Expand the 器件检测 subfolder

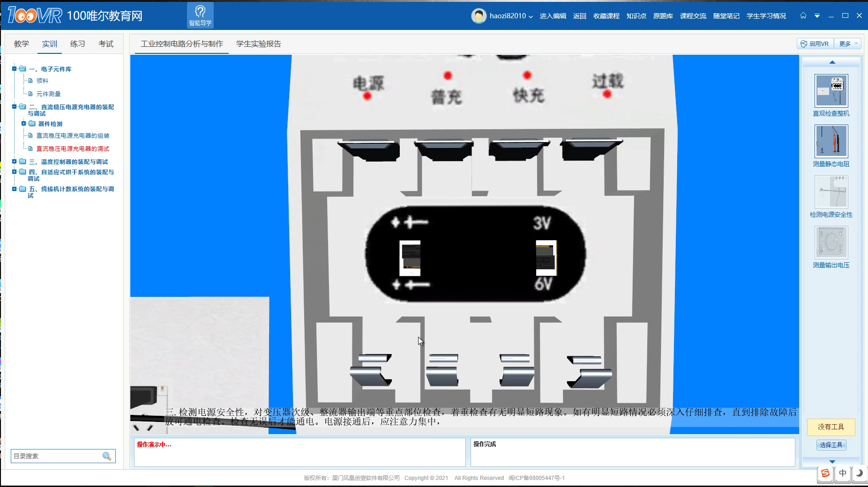(x=23, y=124)
